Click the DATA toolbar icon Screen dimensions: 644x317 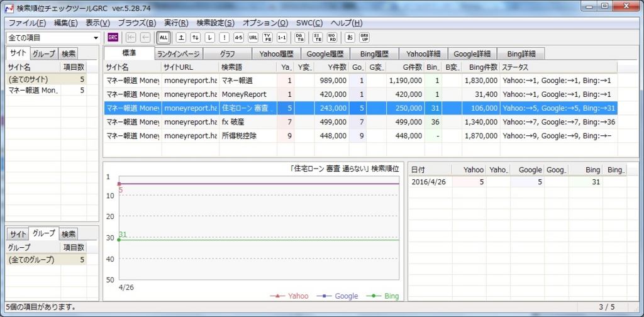(x=300, y=38)
